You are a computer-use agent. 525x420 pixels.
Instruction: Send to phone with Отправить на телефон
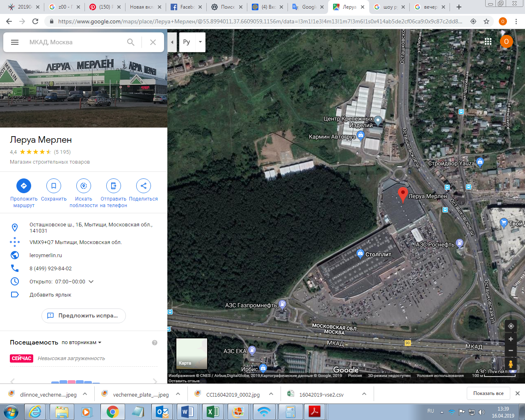pos(114,186)
